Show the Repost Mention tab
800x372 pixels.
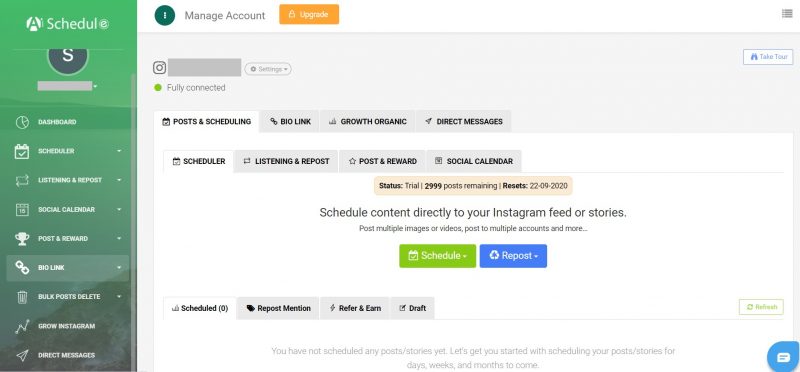[x=279, y=308]
